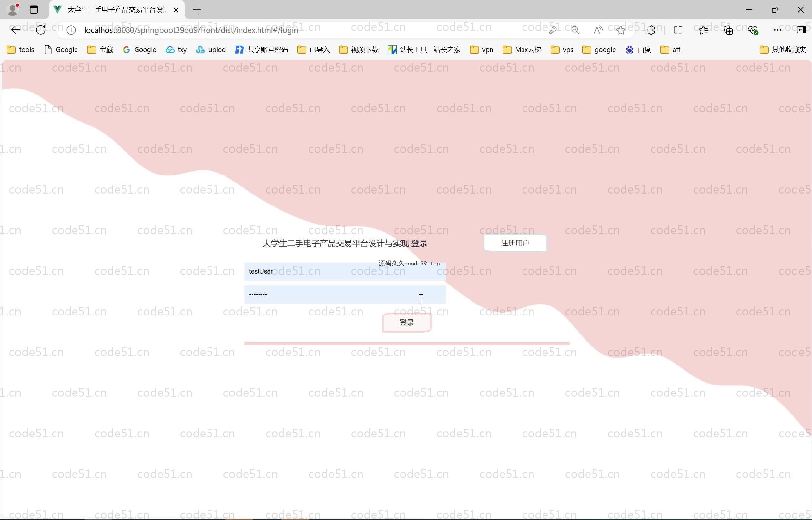Viewport: 812px width, 520px height.
Task: Expand the 视频下载 bookmark folder
Action: [x=358, y=50]
